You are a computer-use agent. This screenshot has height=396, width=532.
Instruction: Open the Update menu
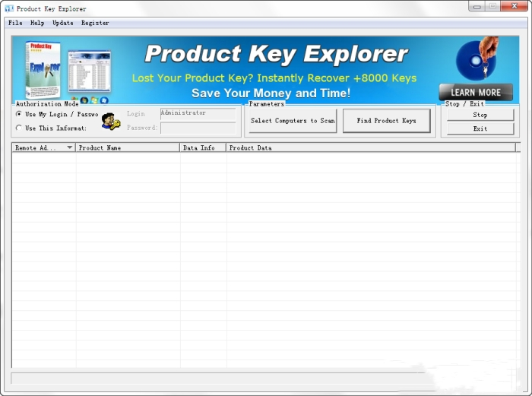pyautogui.click(x=63, y=23)
